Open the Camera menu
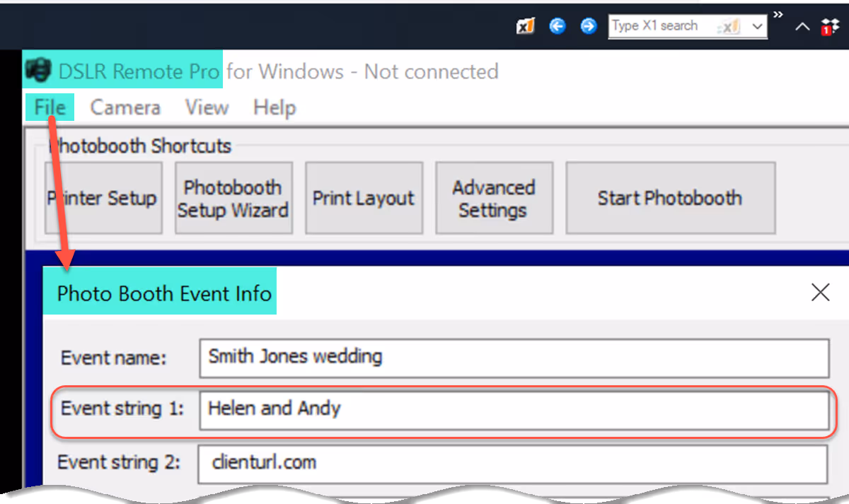Image resolution: width=849 pixels, height=504 pixels. coord(125,107)
